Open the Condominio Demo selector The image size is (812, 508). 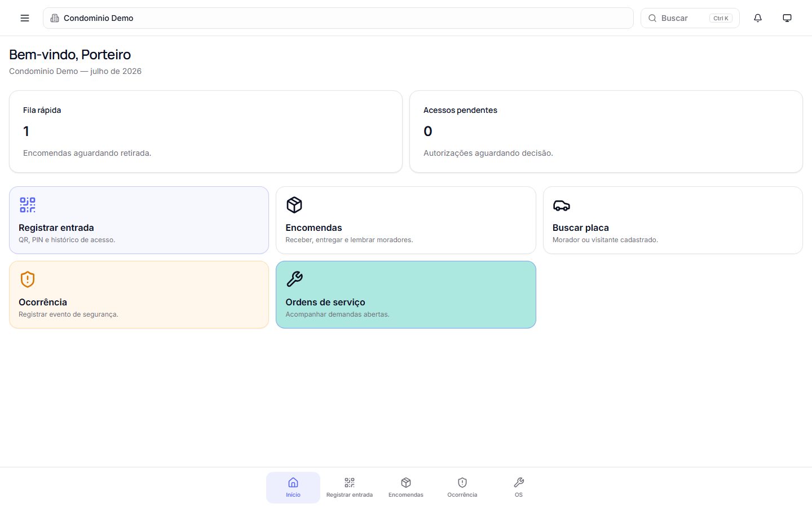(x=338, y=18)
